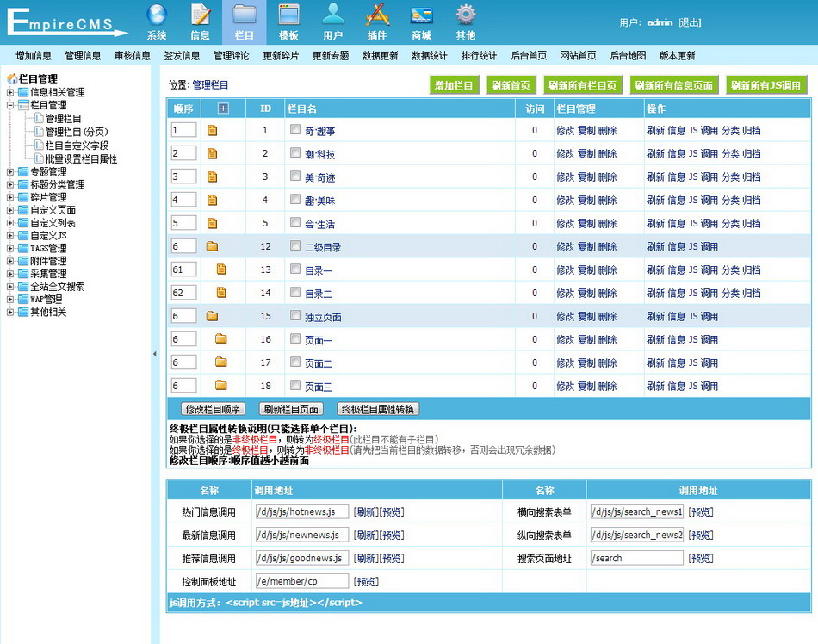This screenshot has height=644, width=818.
Task: Check the box for 目录一
Action: pyautogui.click(x=295, y=269)
